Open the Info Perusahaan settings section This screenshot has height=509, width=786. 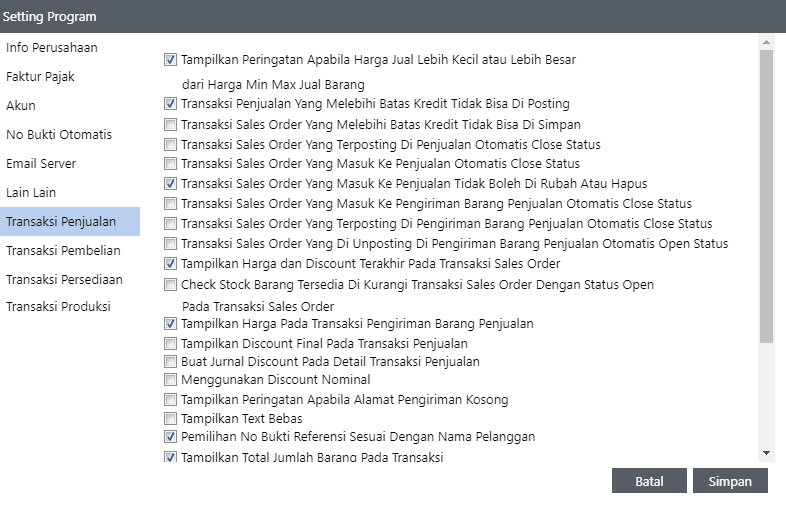[52, 48]
